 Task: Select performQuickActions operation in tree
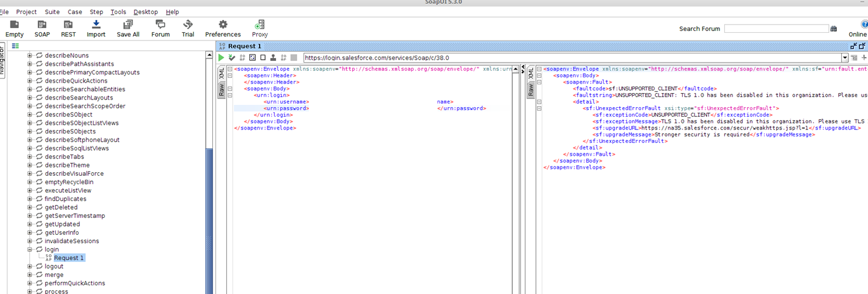[x=75, y=283]
